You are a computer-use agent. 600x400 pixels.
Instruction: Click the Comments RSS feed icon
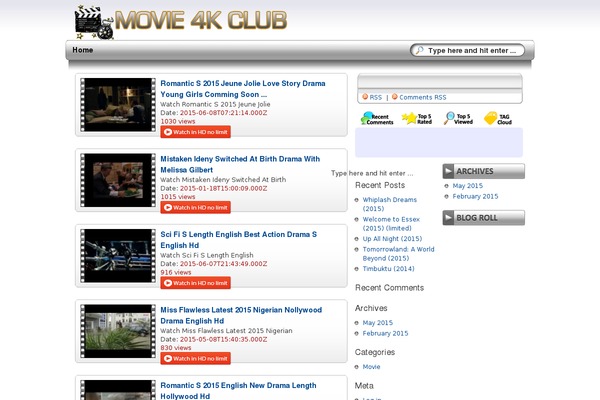395,97
